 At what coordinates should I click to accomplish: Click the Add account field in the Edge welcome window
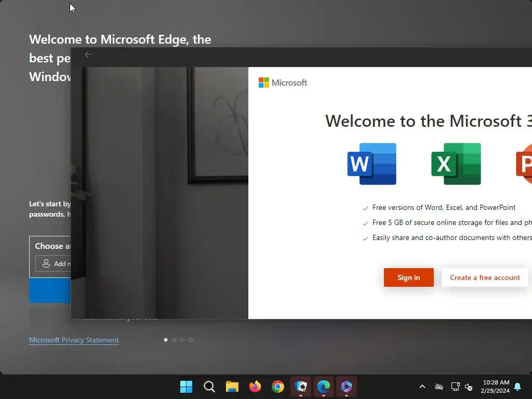pos(53,263)
